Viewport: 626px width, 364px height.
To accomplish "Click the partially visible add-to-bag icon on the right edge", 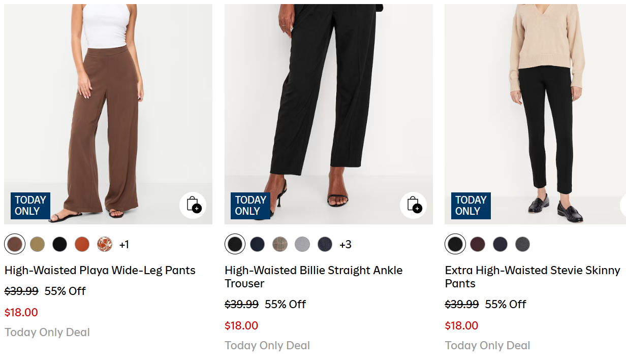I will pos(623,206).
